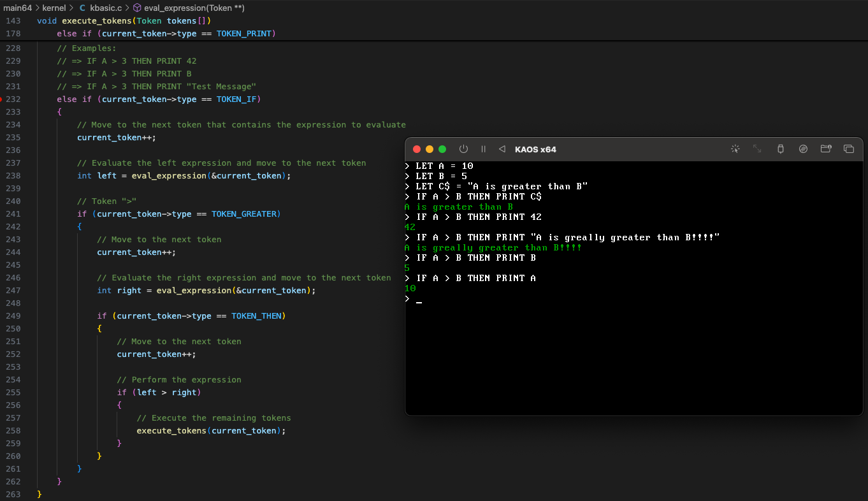Minimize the KAOS x64 window

coord(430,149)
